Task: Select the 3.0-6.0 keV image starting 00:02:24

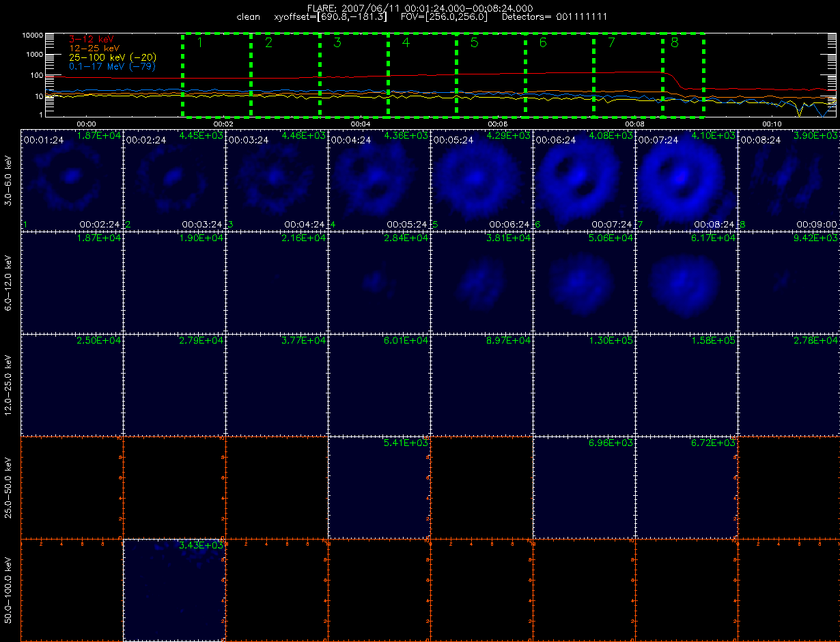Action: tap(174, 180)
